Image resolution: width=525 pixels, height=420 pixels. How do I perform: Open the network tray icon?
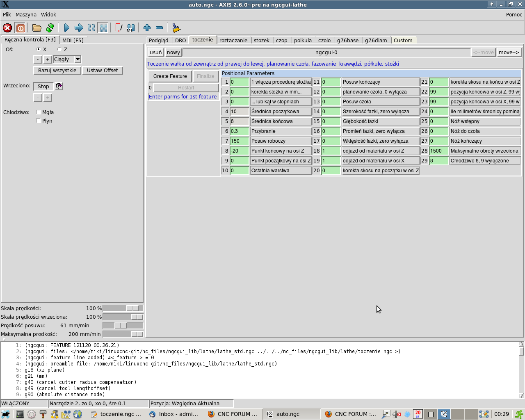tap(386, 414)
